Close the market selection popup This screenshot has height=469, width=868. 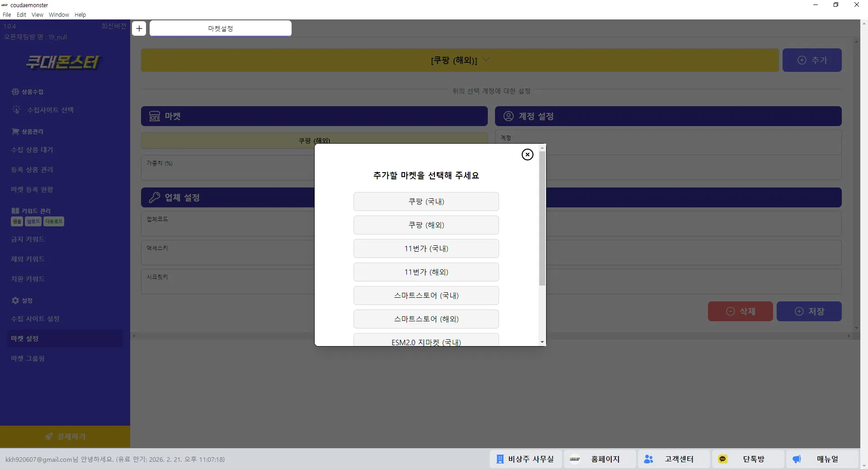(x=527, y=155)
